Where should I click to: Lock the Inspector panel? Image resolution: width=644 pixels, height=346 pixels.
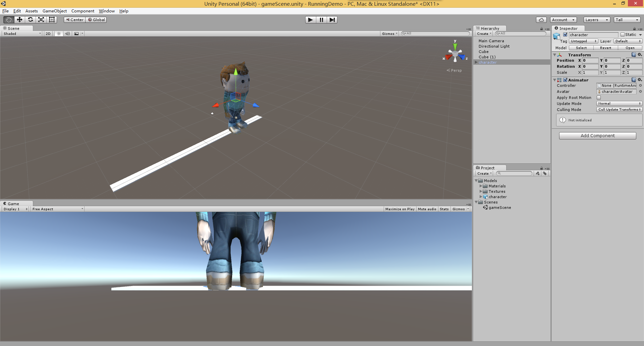pyautogui.click(x=634, y=29)
